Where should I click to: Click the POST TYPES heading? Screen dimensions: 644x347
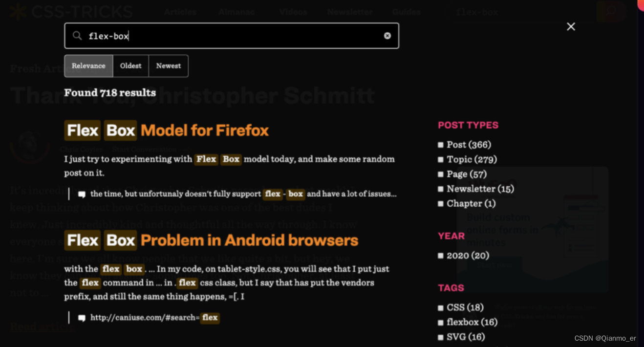pos(468,125)
